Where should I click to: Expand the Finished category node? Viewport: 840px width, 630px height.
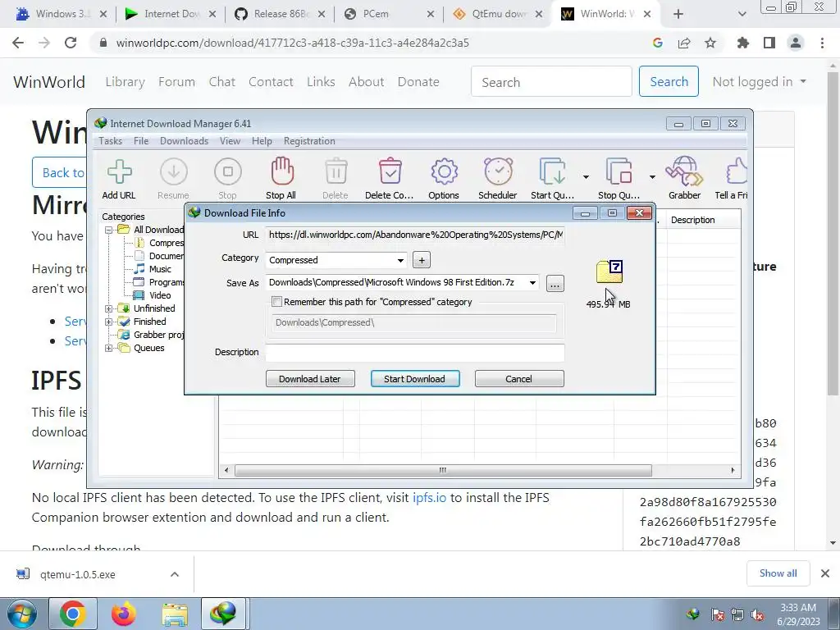click(x=109, y=322)
